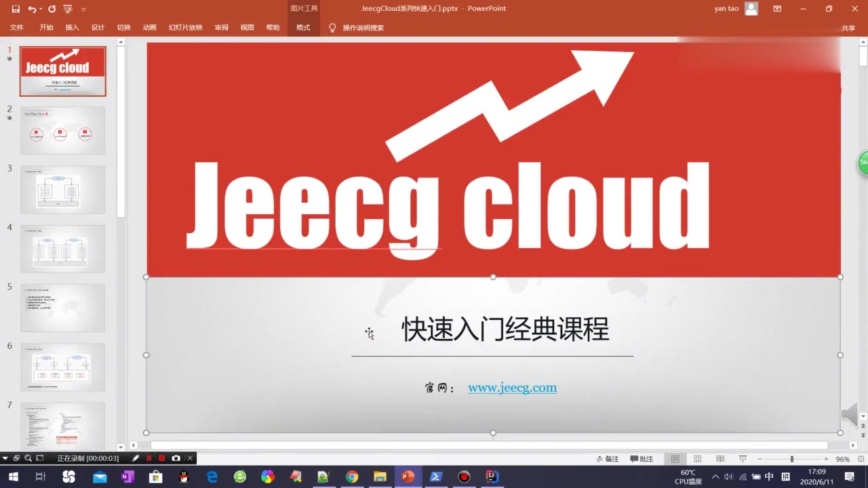Select slide 5 thumbnail

[63, 308]
